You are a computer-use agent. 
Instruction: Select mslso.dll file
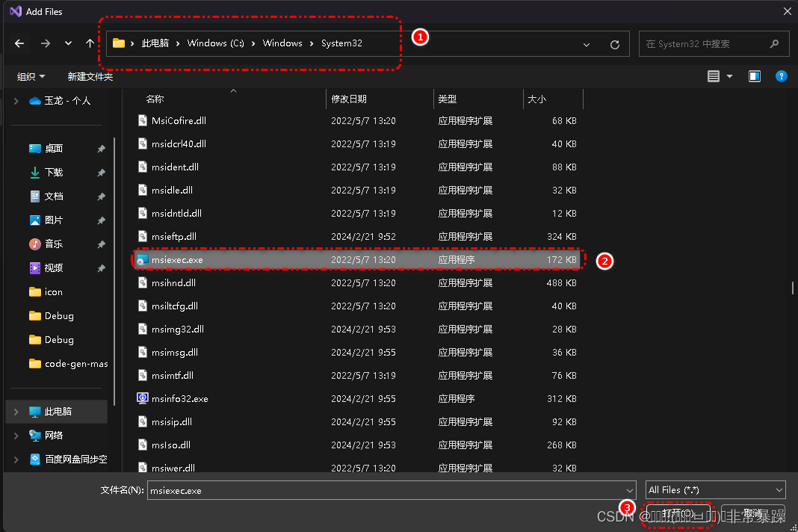coord(356,445)
